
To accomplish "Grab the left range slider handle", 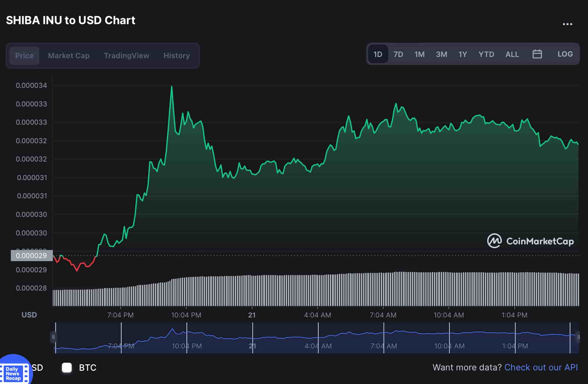I will coord(54,337).
